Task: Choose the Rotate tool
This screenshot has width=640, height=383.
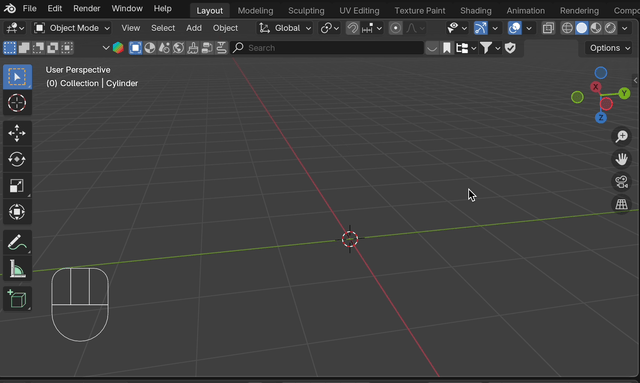Action: pos(17,159)
